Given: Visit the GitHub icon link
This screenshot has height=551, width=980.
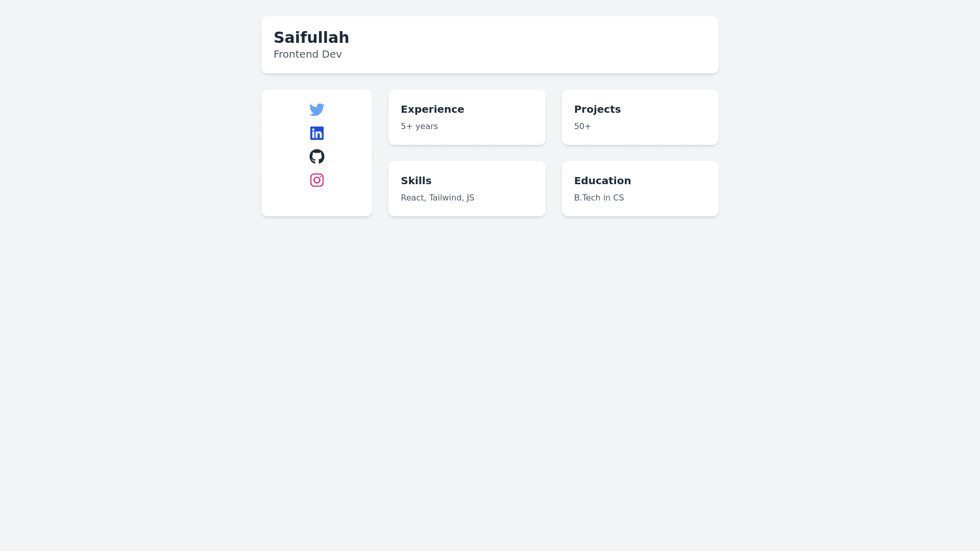Looking at the screenshot, I should point(316,157).
